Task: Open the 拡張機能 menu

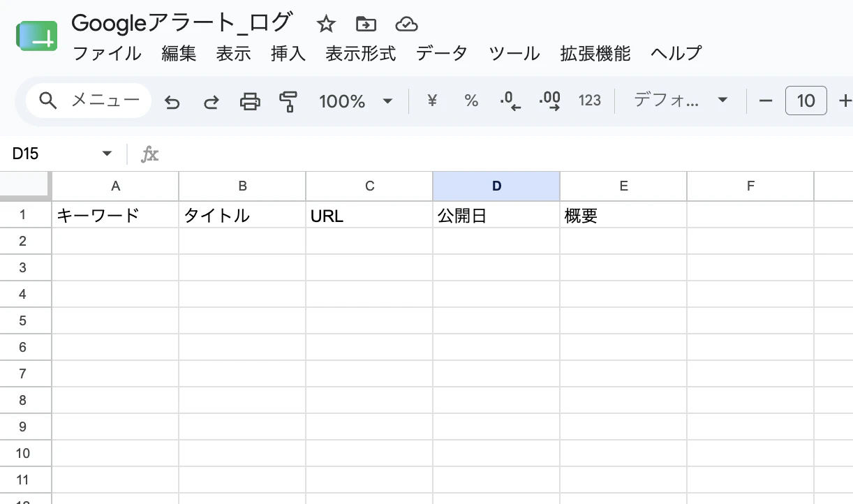Action: (595, 54)
